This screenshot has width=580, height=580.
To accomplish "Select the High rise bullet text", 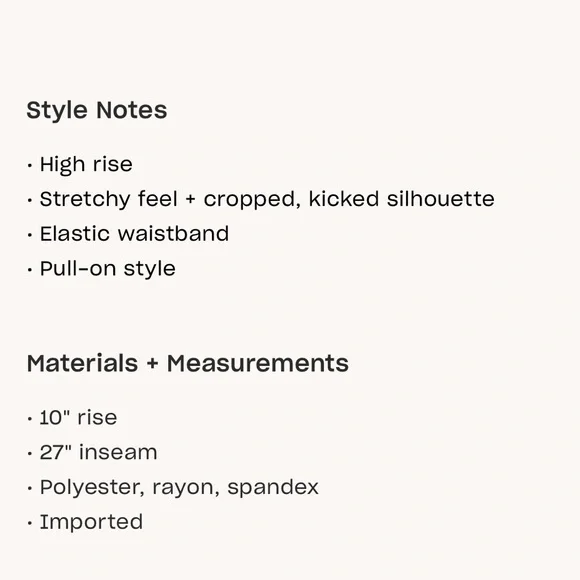I will click(x=86, y=164).
